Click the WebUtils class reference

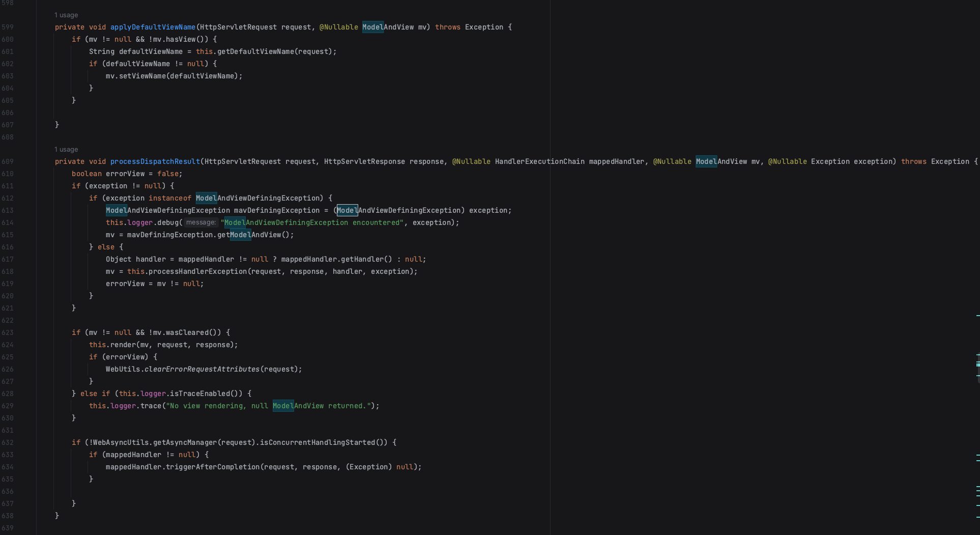click(x=123, y=369)
